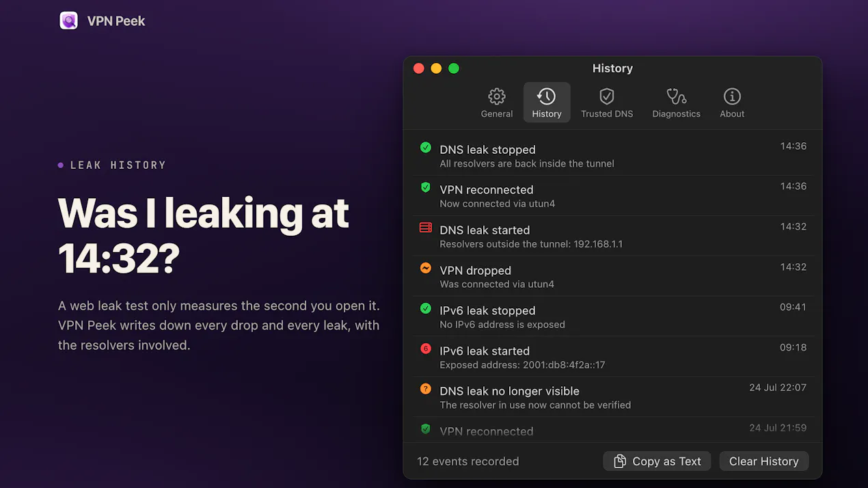The width and height of the screenshot is (868, 488).
Task: Click the 14:36 timestamp of DNS leak stopped
Action: [794, 146]
